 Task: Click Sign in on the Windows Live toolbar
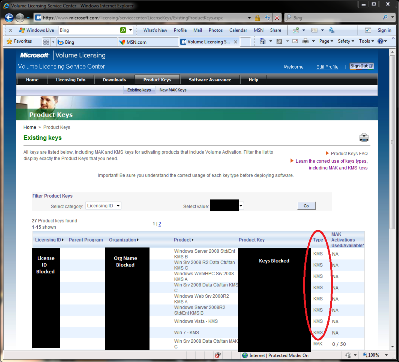pos(384,30)
